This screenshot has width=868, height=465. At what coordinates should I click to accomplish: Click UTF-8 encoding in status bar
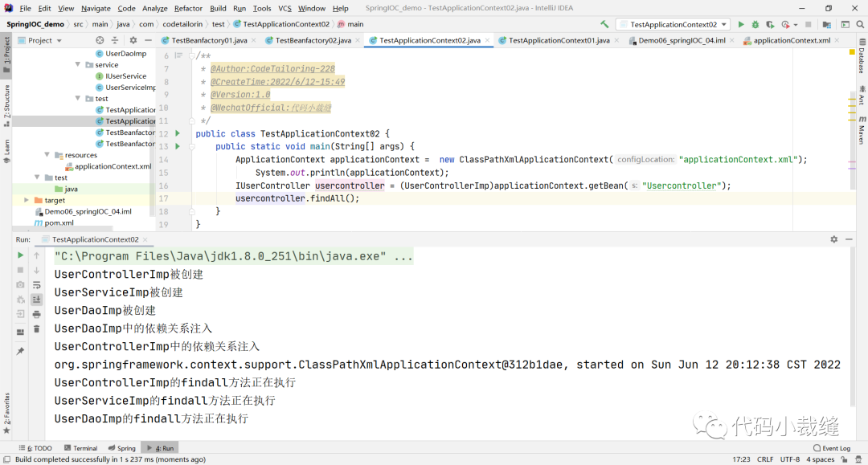coord(790,459)
